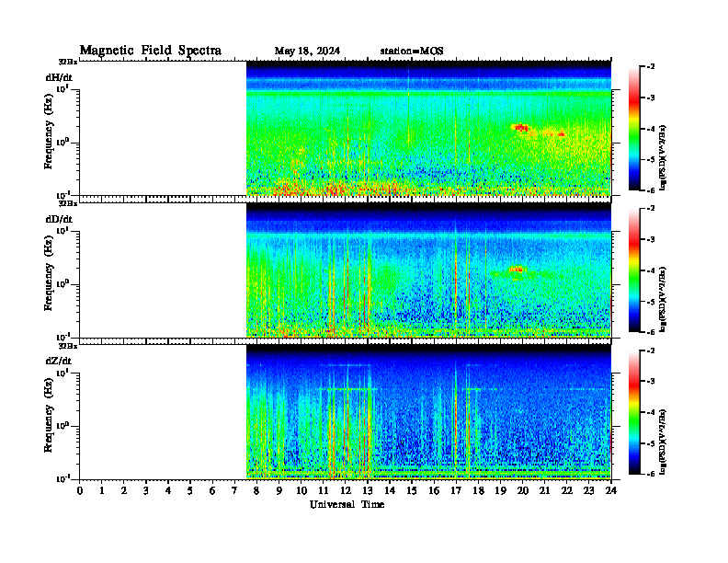This screenshot has width=728, height=563.
Task: Click hour 2 on the Universal Time axis
Action: click(124, 491)
